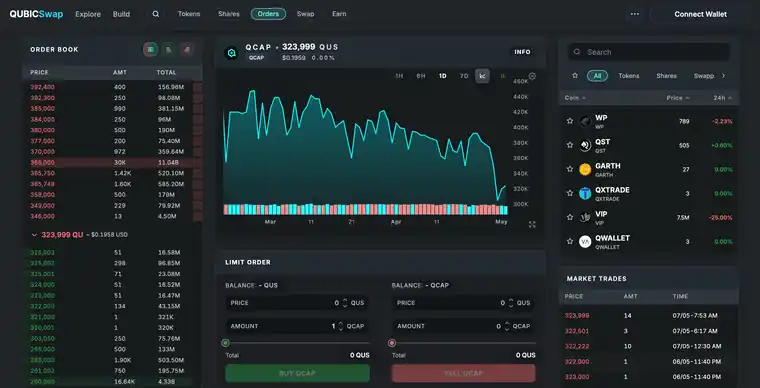Click the BUY QCAP button
The width and height of the screenshot is (760, 388).
click(297, 373)
